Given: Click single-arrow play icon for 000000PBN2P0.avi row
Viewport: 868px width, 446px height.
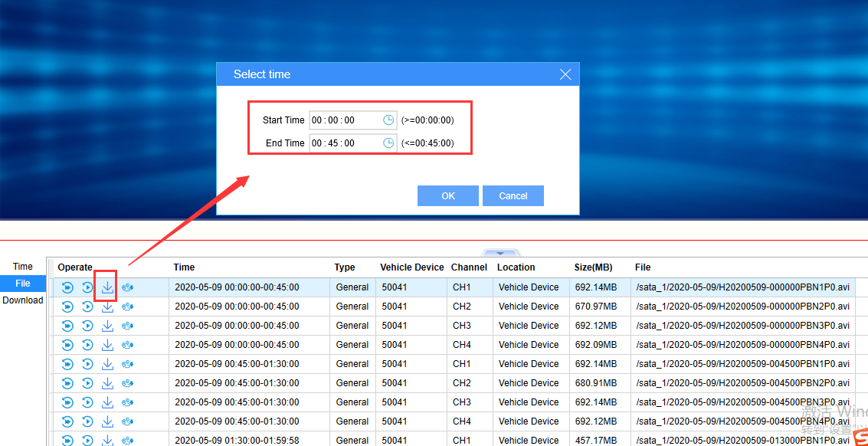Looking at the screenshot, I should click(87, 307).
